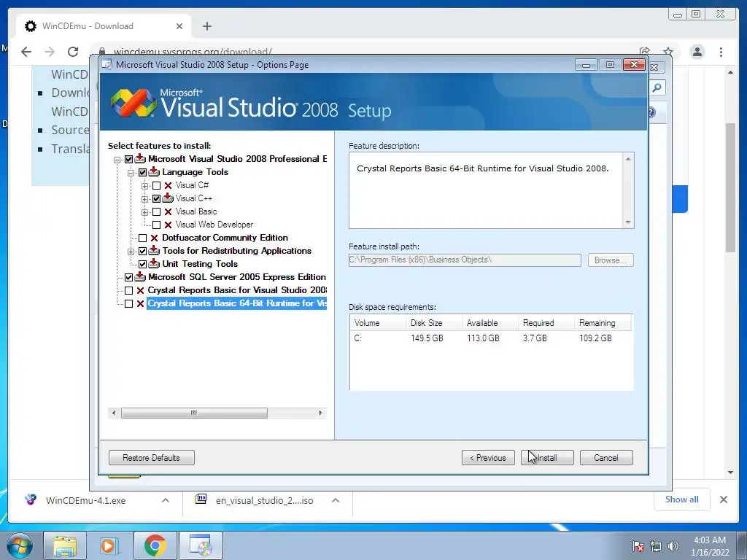The width and height of the screenshot is (747, 560).
Task: Click the Remaining column header
Action: (x=603, y=323)
